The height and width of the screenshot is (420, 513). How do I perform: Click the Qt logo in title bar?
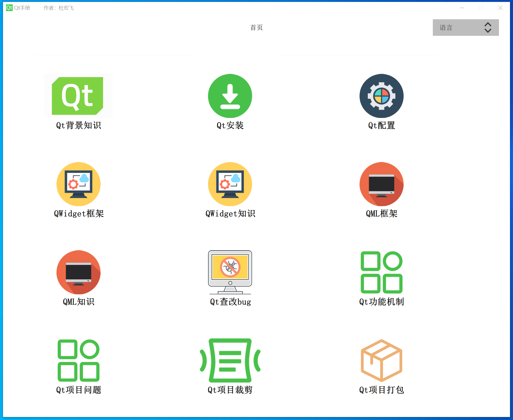click(x=9, y=8)
